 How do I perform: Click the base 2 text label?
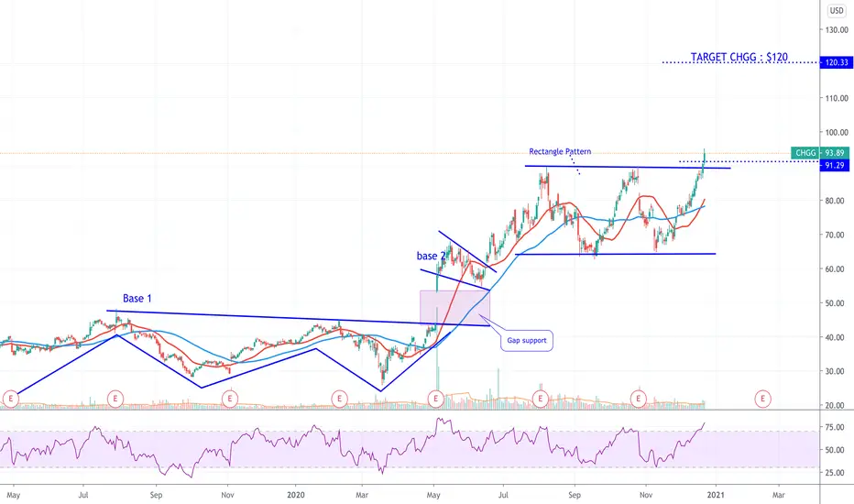click(432, 256)
